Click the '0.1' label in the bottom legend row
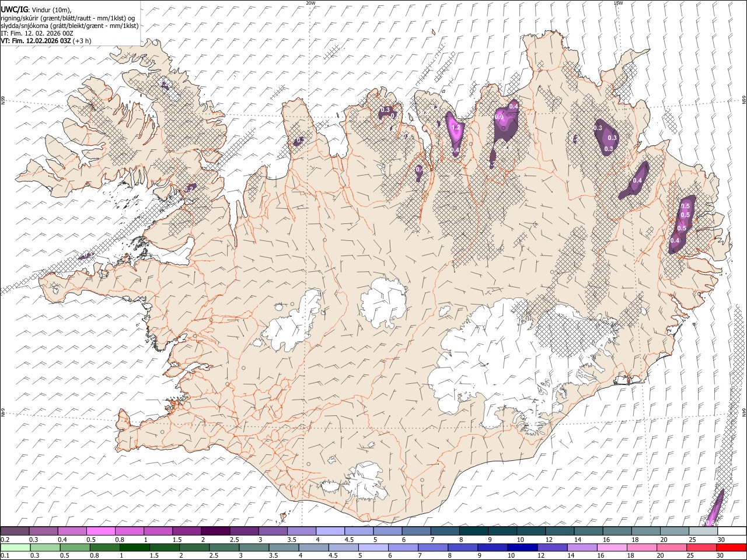 4,556
